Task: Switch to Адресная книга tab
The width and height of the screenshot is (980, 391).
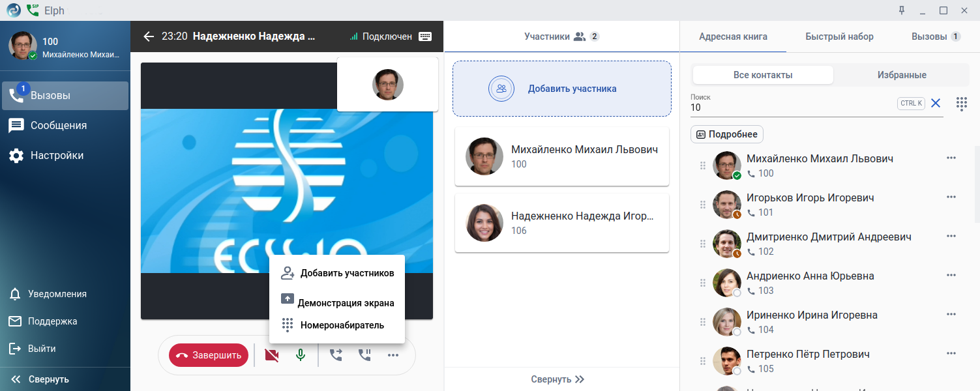Action: tap(733, 36)
